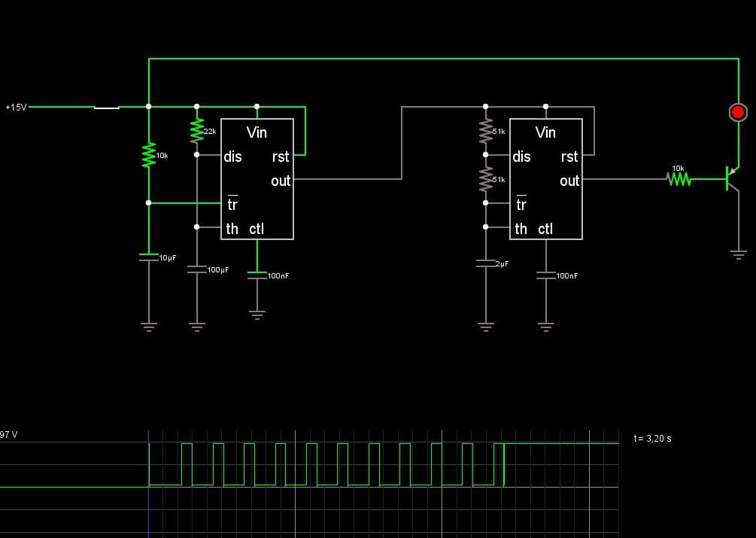Image resolution: width=756 pixels, height=538 pixels.
Task: Select the long top wire feeding the LED
Action: click(444, 59)
